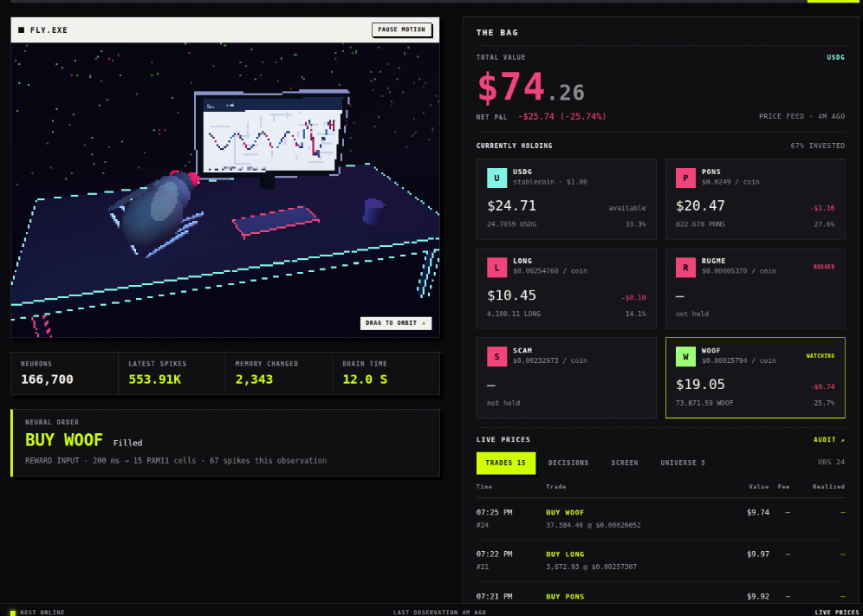Screen dimensions: 863x616
Task: Click the OBS 24 label
Action: click(x=831, y=463)
